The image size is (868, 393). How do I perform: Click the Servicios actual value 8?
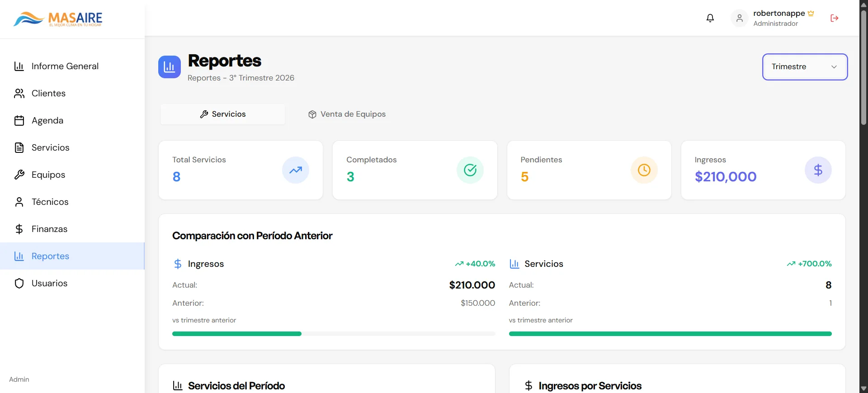[x=829, y=285]
